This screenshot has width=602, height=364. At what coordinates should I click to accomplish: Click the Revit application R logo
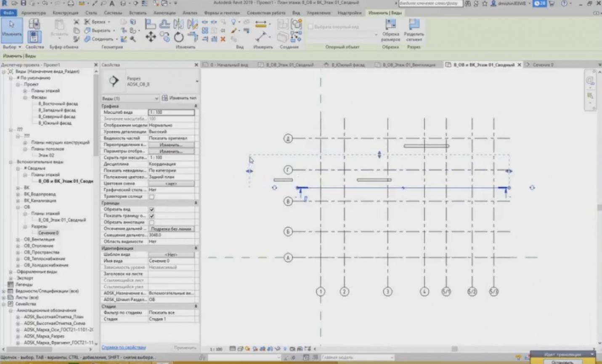[4, 3]
